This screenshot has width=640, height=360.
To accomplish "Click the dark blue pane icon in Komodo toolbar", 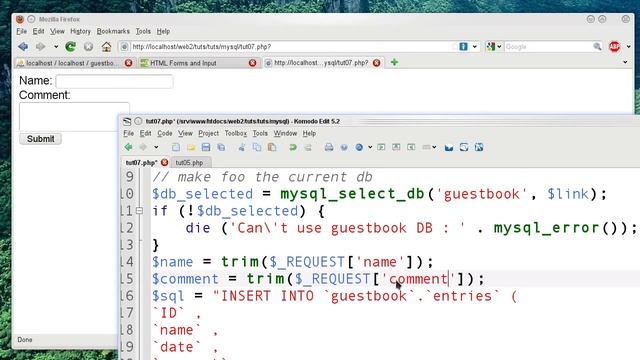I will click(449, 147).
